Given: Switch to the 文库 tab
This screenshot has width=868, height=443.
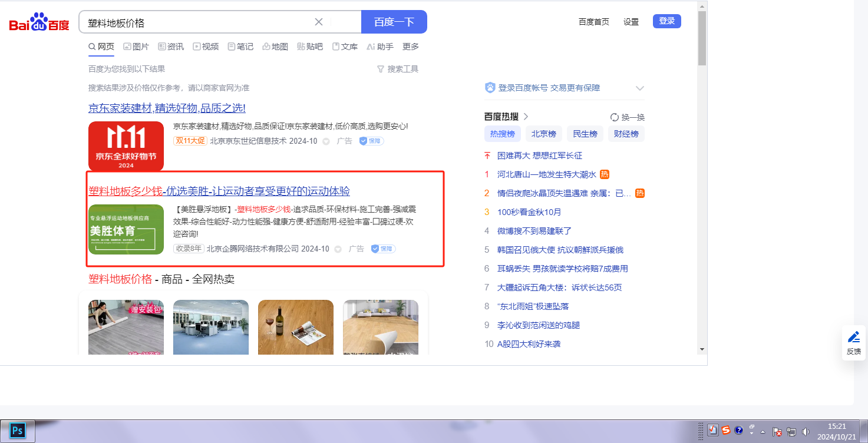Looking at the screenshot, I should click(345, 47).
